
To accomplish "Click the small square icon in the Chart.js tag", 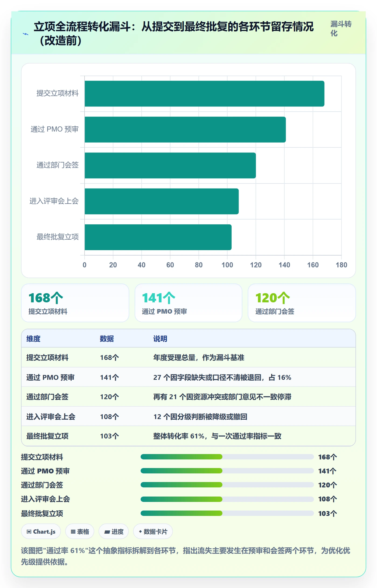I will 29,532.
